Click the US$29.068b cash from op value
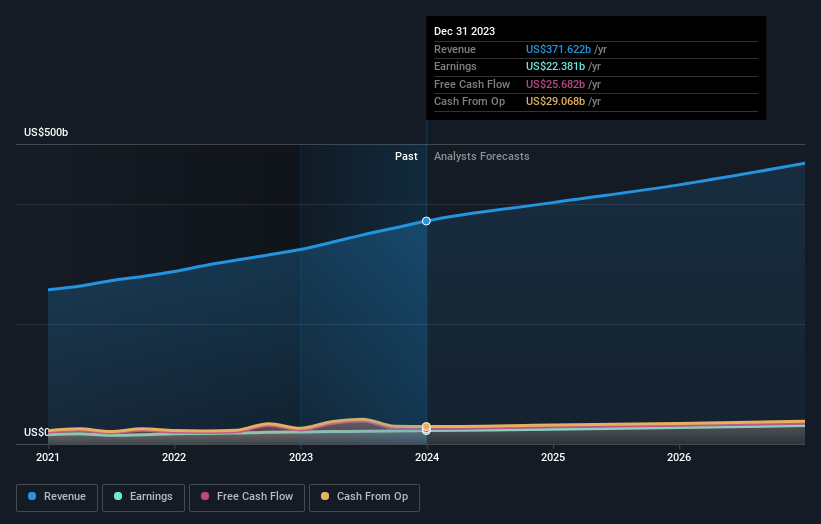The image size is (821, 524). pos(555,102)
